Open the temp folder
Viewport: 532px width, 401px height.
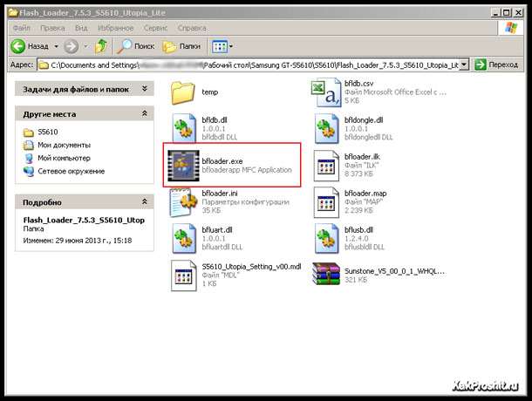184,91
